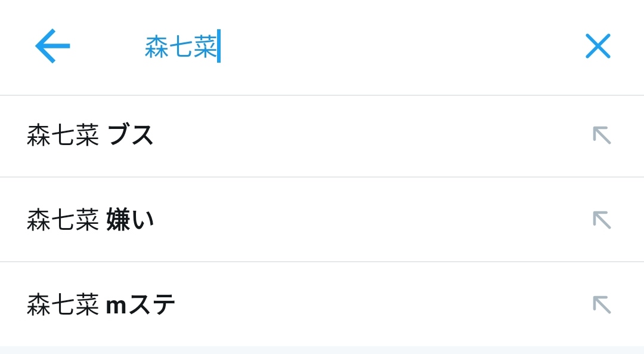
Task: Click the diagonal arrow on the second suggestion row
Action: click(602, 220)
